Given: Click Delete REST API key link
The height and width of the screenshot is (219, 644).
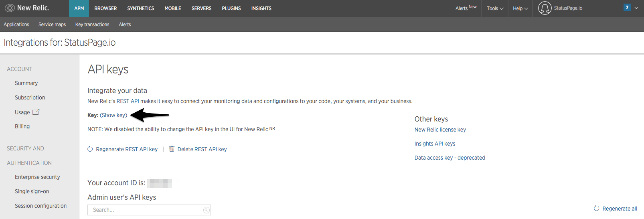Looking at the screenshot, I should pyautogui.click(x=202, y=149).
